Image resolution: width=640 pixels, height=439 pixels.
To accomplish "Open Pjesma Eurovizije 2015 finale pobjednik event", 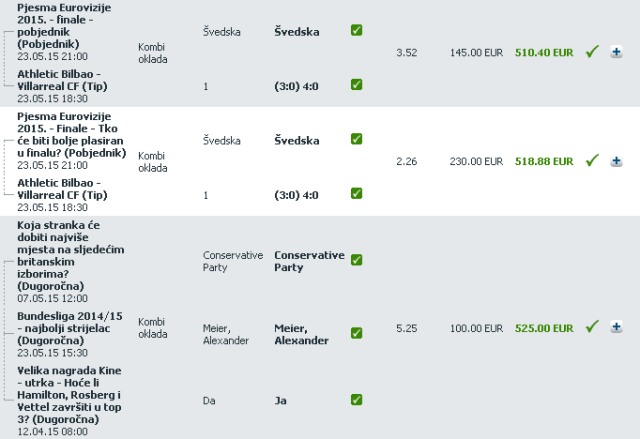I will [x=64, y=26].
